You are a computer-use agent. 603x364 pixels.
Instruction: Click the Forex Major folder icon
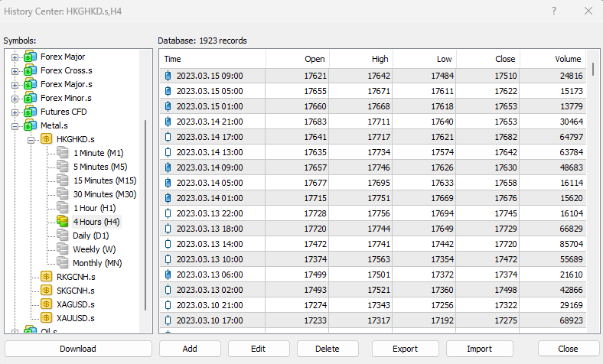(x=31, y=57)
